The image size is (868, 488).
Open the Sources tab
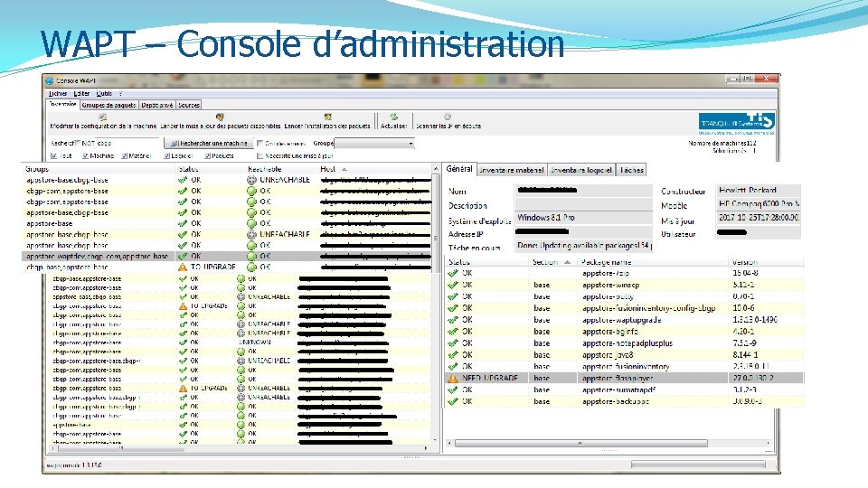(x=189, y=105)
